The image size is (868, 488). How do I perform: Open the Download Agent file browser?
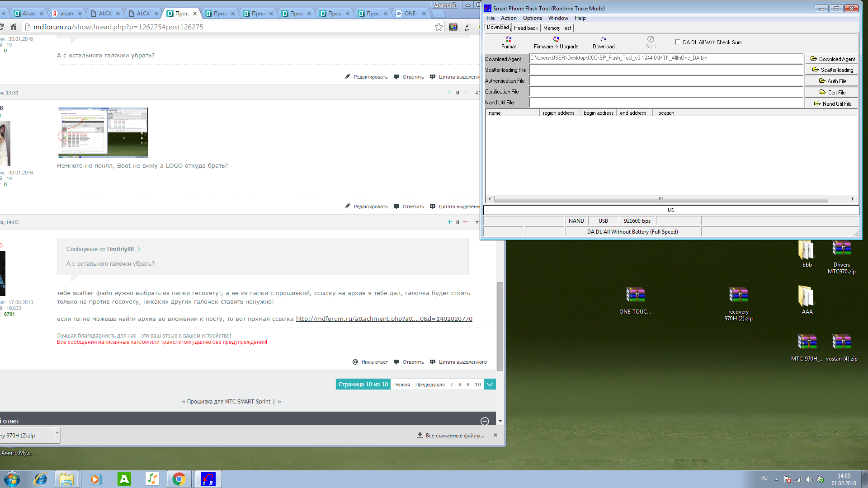(832, 59)
